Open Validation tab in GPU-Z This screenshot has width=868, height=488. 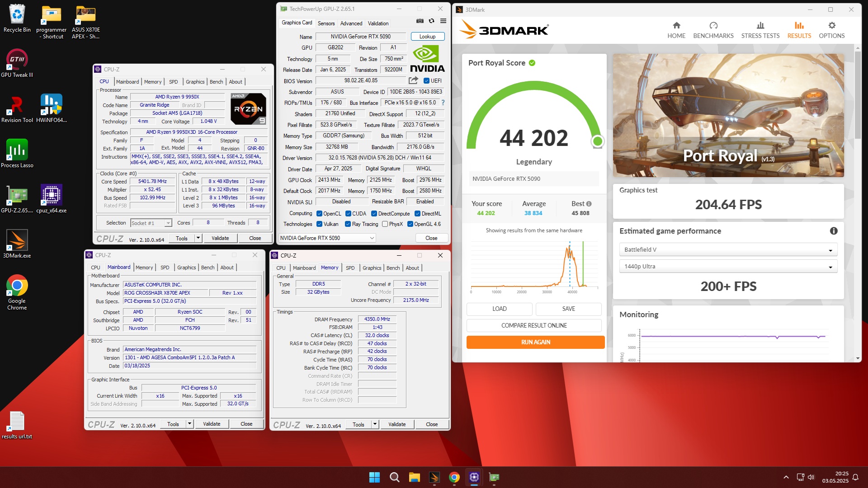click(378, 23)
